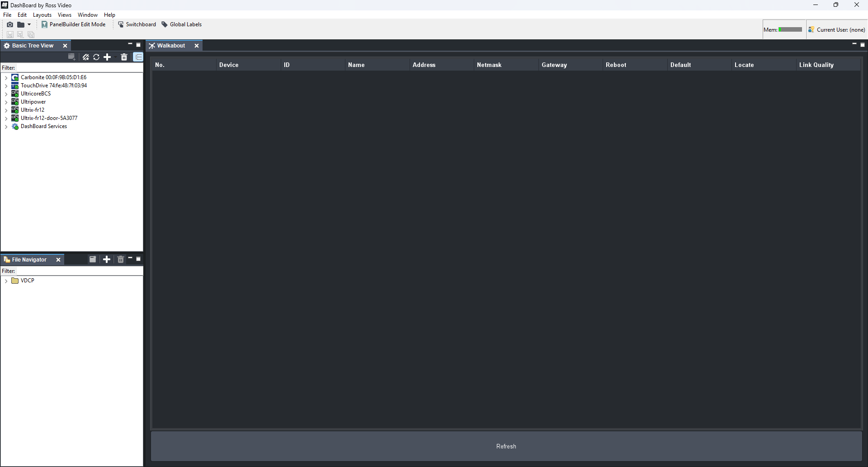Select the TouchDrive device icon
Viewport: 868px width, 467px height.
pos(15,86)
